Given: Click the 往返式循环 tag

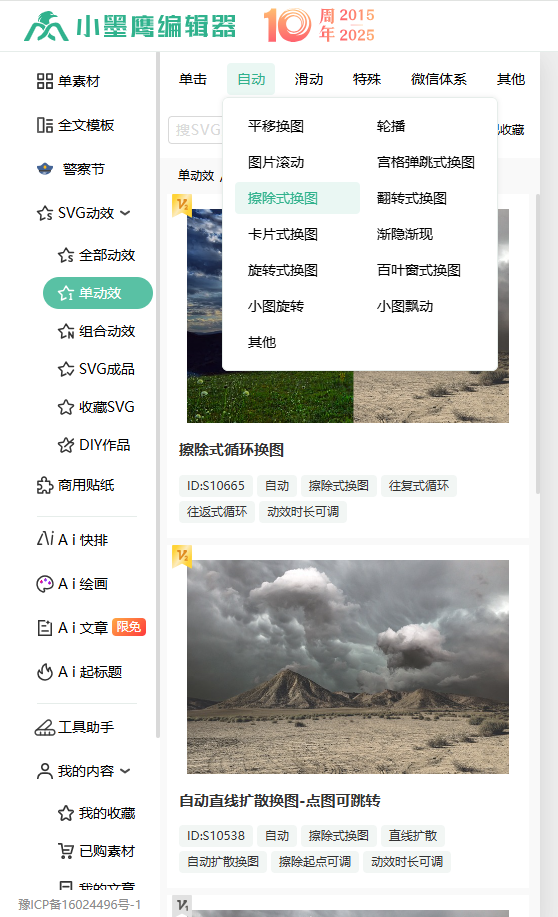Looking at the screenshot, I should [217, 512].
